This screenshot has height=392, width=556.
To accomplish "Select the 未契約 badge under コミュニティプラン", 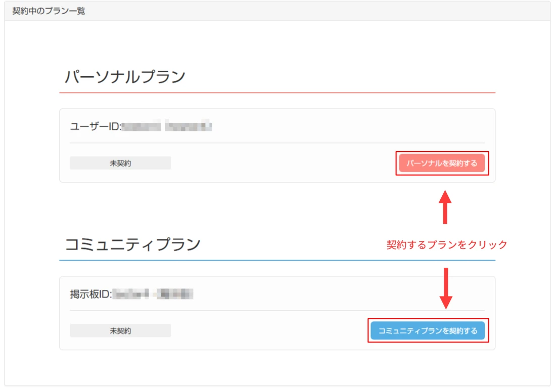I will tap(120, 331).
